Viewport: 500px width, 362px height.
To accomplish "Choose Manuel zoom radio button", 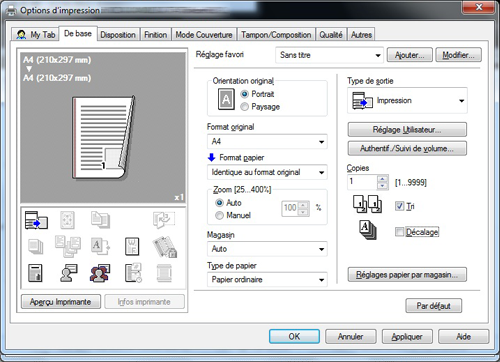I will pyautogui.click(x=219, y=215).
